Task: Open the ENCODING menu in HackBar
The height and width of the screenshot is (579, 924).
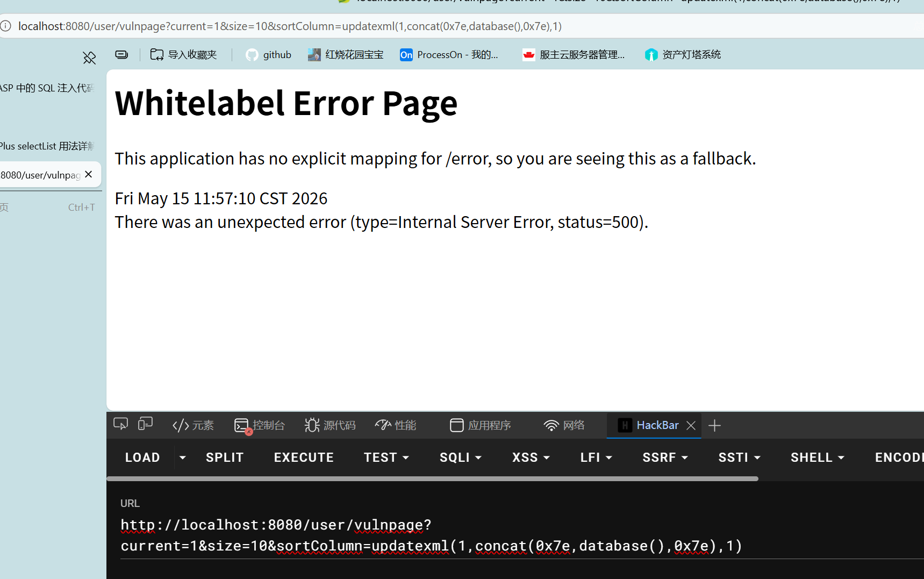Action: [x=899, y=458]
